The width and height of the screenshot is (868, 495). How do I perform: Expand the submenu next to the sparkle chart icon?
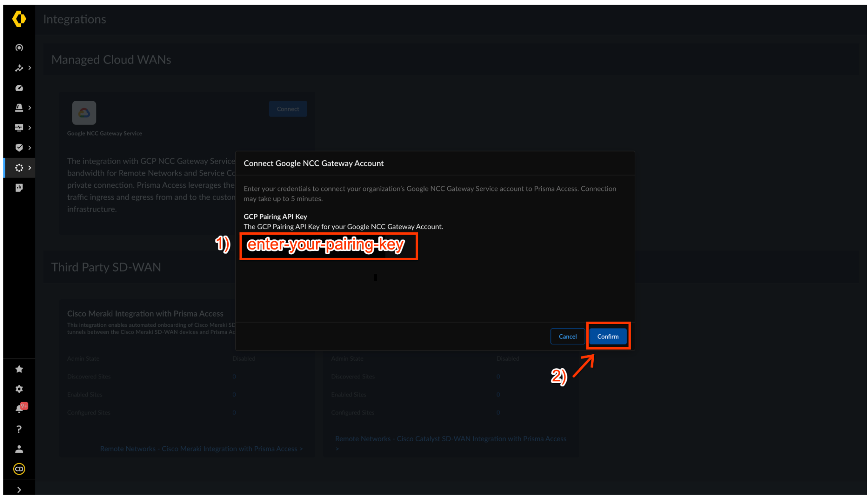pyautogui.click(x=30, y=68)
